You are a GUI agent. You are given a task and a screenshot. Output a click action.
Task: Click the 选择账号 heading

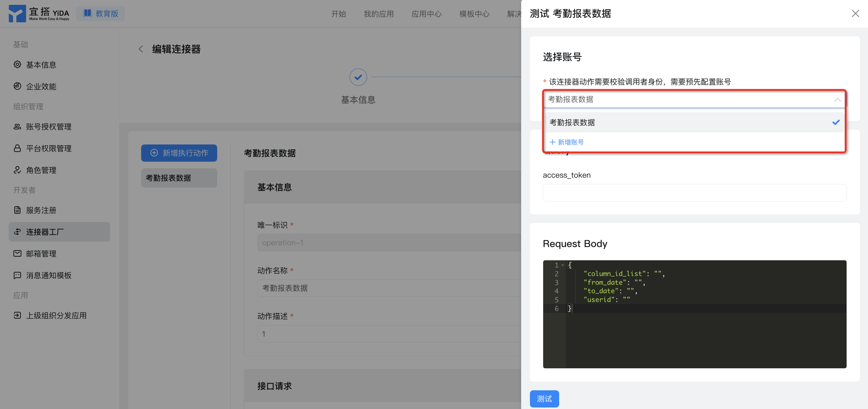(x=562, y=57)
